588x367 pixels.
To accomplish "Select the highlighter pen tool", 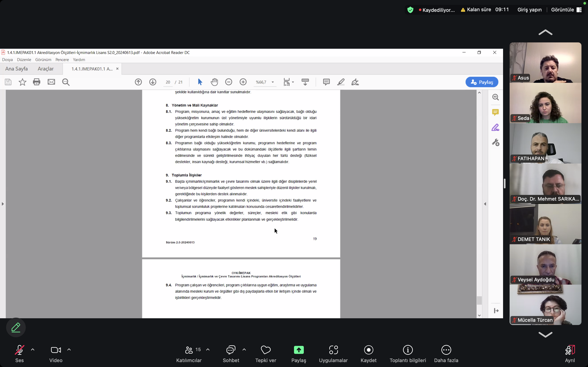I will point(341,82).
